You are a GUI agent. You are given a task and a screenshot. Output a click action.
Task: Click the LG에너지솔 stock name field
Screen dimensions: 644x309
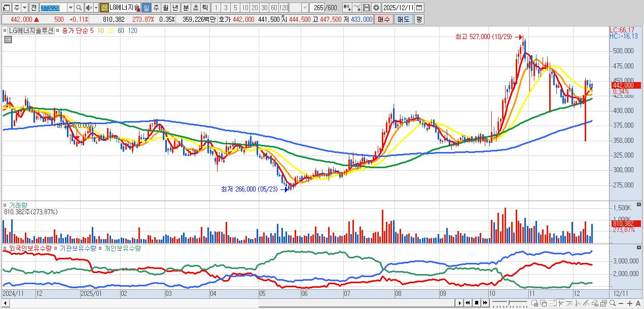[124, 8]
